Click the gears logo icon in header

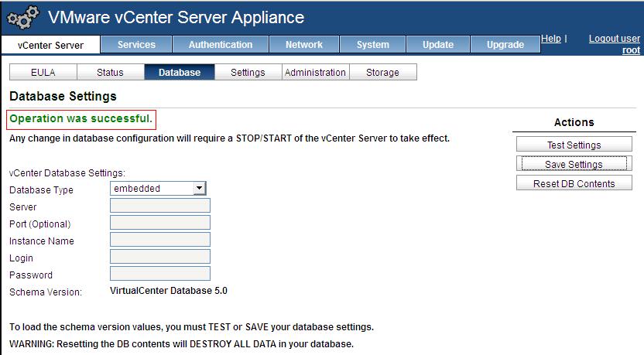tap(23, 18)
